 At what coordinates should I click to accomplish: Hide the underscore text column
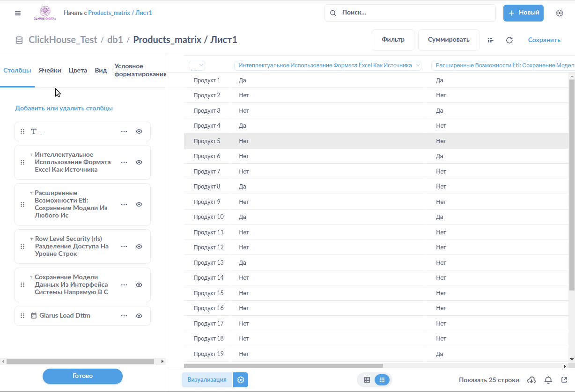tap(139, 131)
